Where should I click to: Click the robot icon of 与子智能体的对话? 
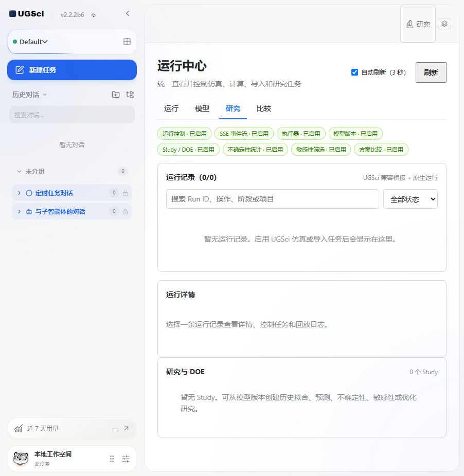point(29,212)
